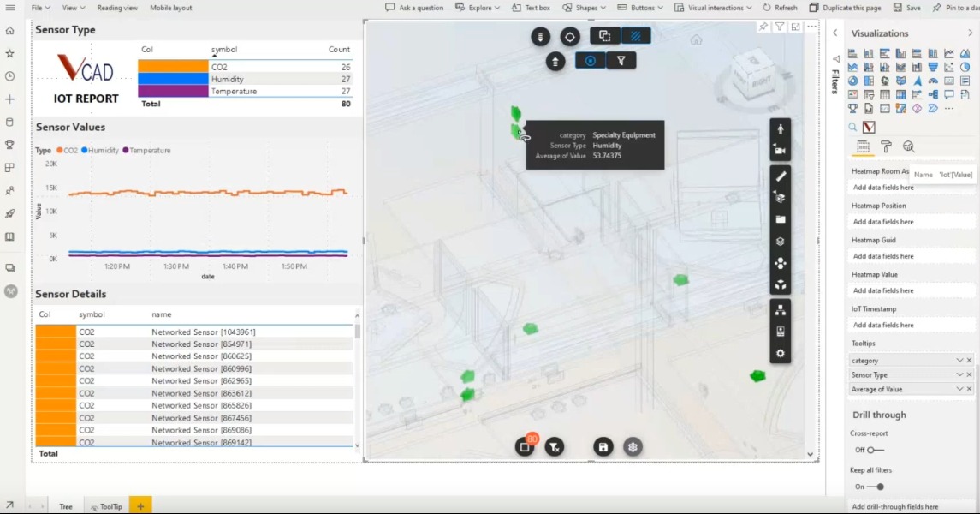Switch to the Fields tab in Visualizations
This screenshot has width=980, height=514.
863,146
